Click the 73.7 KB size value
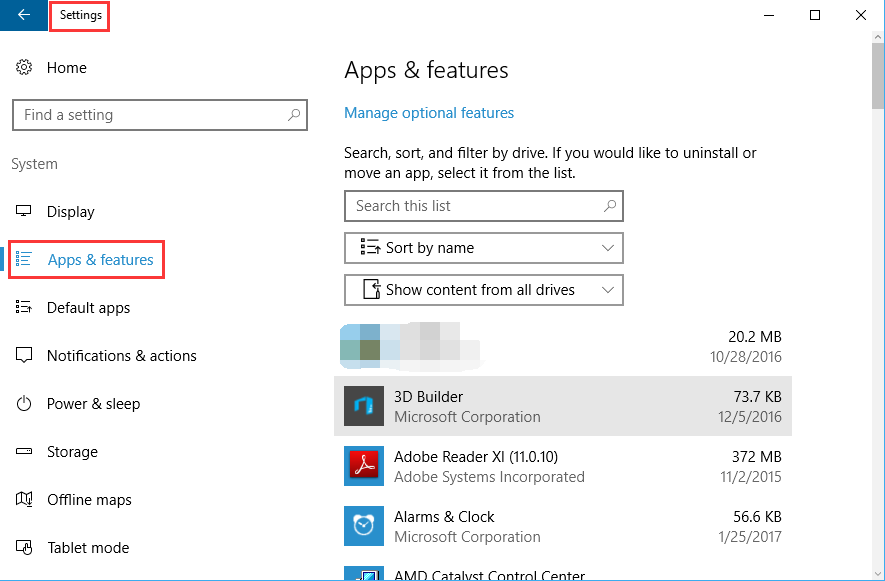This screenshot has height=581, width=885. [x=757, y=396]
